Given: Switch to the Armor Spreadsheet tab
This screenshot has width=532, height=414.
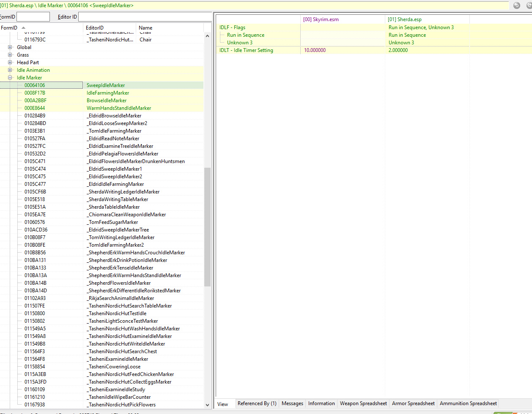Looking at the screenshot, I should pos(413,403).
